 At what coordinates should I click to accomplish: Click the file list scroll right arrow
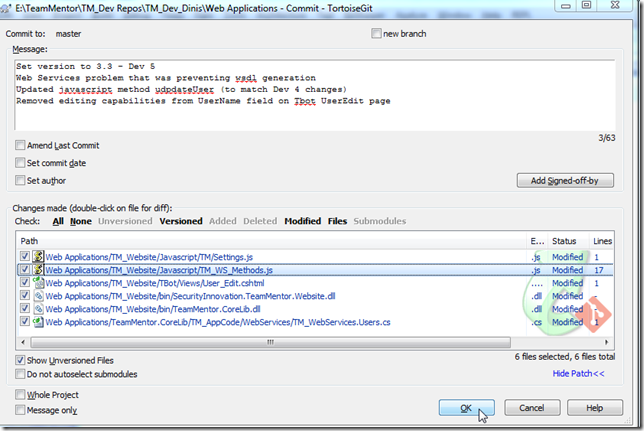click(607, 342)
